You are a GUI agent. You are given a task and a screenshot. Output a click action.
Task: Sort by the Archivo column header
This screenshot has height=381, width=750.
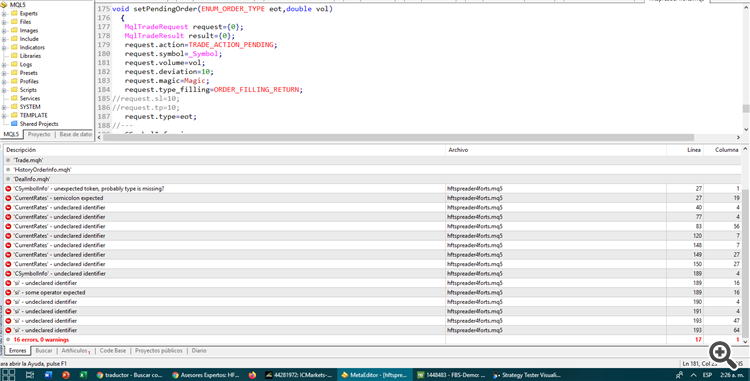(x=556, y=150)
